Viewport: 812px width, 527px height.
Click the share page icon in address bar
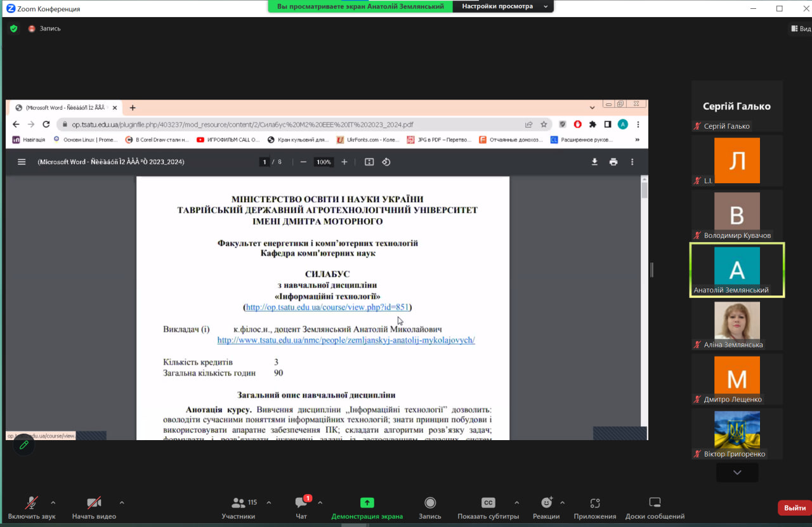coord(528,124)
